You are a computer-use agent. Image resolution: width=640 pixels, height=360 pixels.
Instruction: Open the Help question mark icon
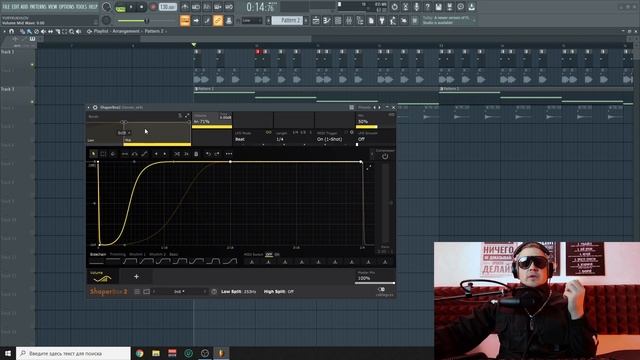(427, 7)
